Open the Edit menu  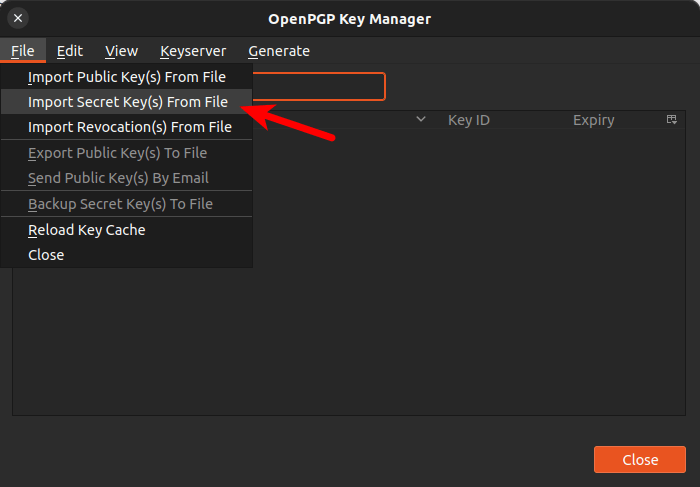(70, 51)
